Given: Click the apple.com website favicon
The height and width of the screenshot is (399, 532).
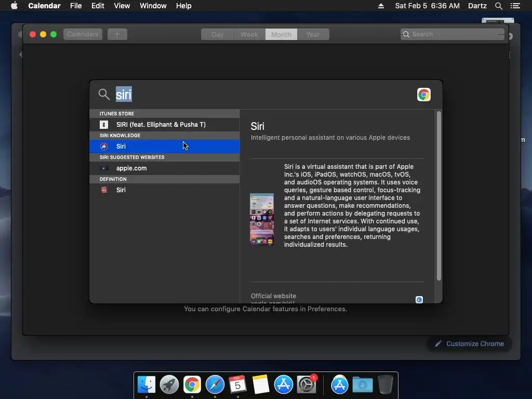Looking at the screenshot, I should point(104,168).
